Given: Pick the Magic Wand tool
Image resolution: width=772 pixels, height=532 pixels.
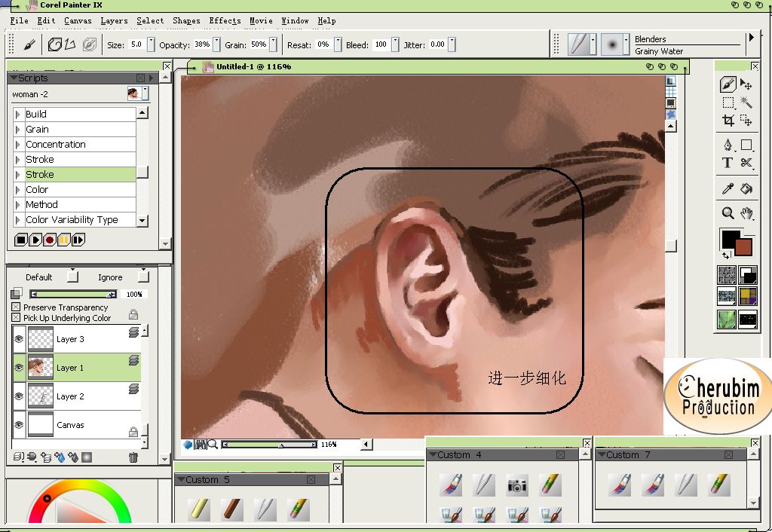Looking at the screenshot, I should [x=746, y=102].
